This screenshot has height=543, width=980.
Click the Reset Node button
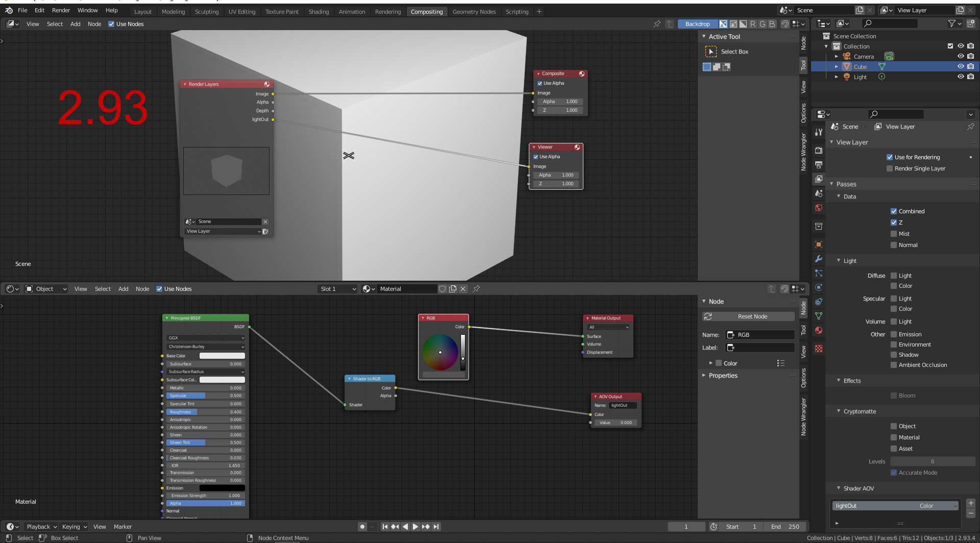(x=748, y=316)
